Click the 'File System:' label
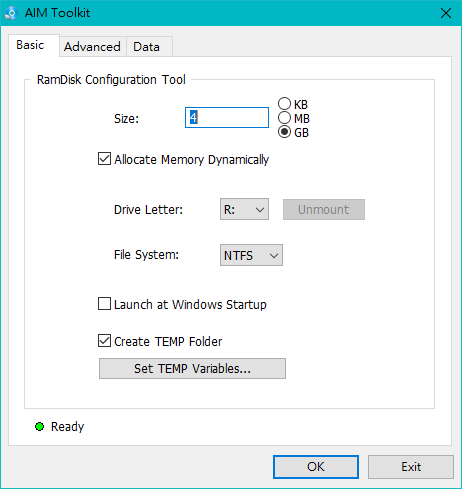 [146, 255]
